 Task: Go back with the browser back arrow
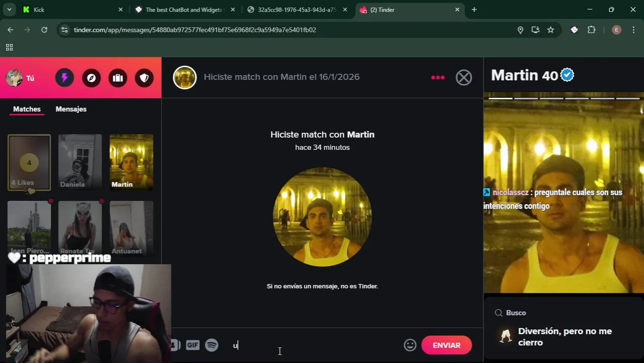(x=11, y=30)
